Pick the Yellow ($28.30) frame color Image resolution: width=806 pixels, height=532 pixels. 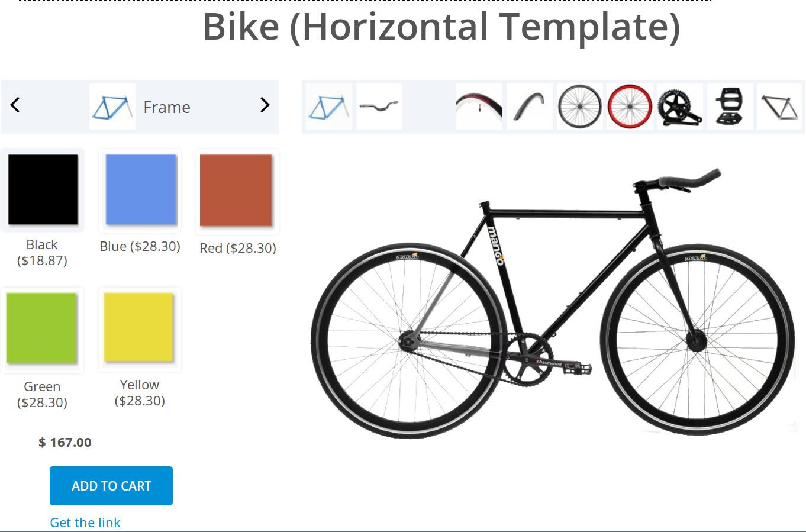(x=138, y=329)
